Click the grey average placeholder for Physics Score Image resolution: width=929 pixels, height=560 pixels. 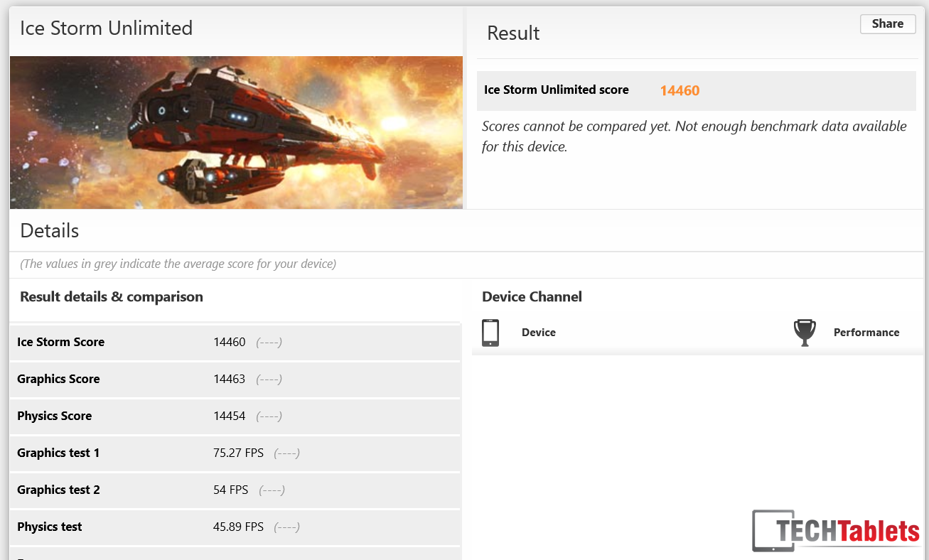pos(269,416)
